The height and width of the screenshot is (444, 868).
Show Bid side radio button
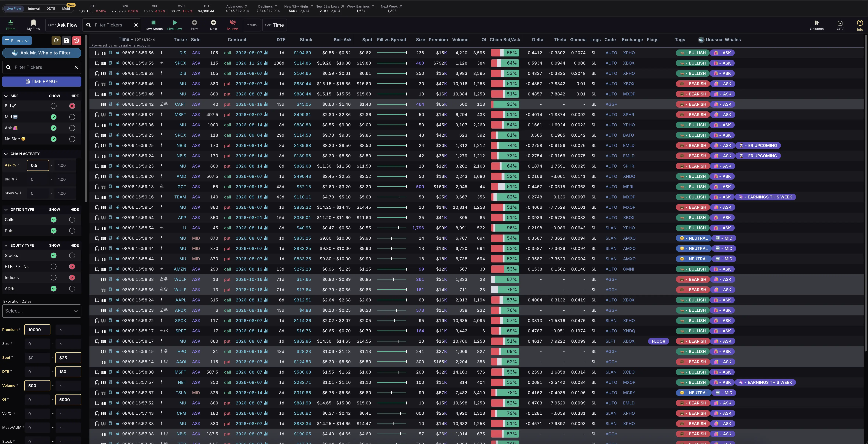53,106
